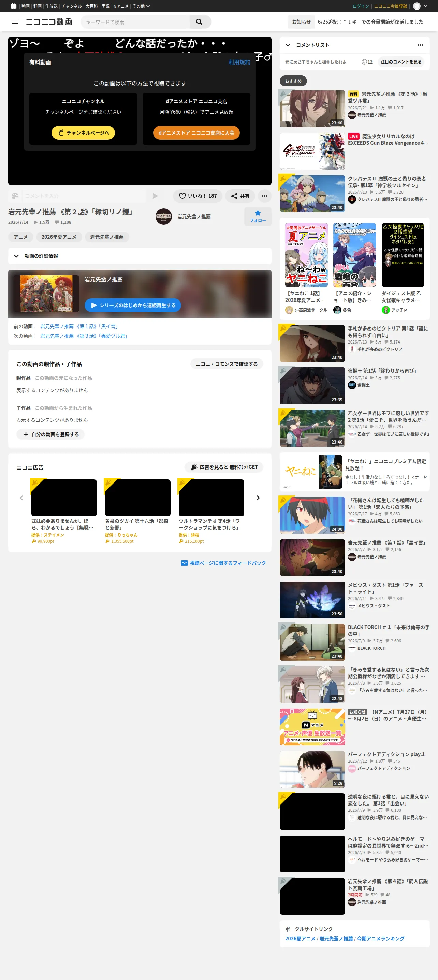Click the おすすめ tab pill
Image resolution: width=438 pixels, height=980 pixels.
coord(293,81)
